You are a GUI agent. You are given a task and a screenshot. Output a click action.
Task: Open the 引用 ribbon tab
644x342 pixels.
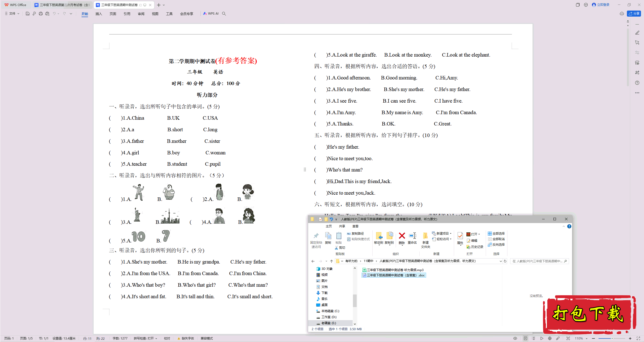tap(127, 14)
